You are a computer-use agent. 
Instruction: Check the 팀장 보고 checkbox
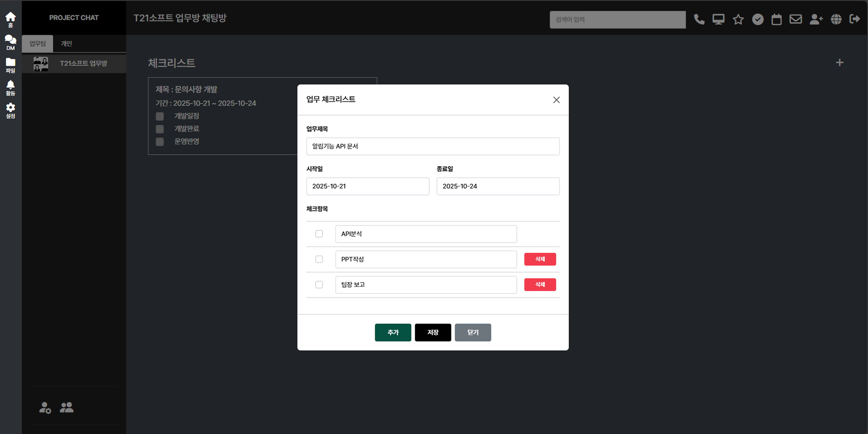pyautogui.click(x=319, y=285)
